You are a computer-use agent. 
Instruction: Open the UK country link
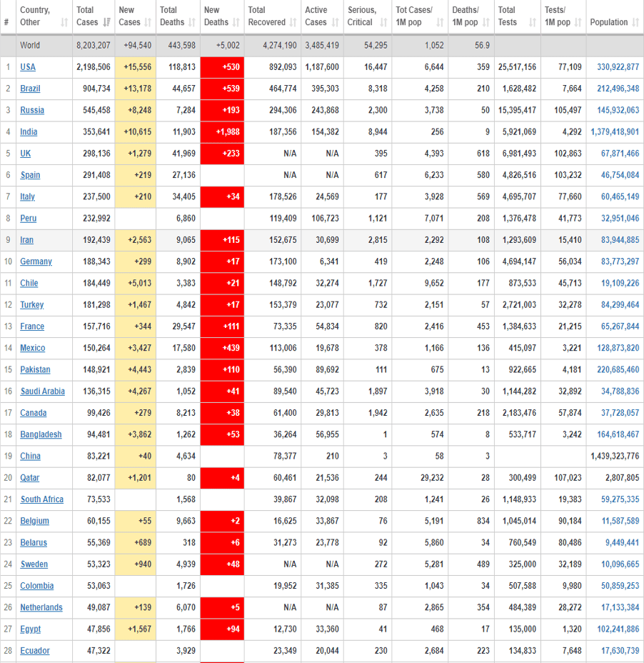[26, 153]
